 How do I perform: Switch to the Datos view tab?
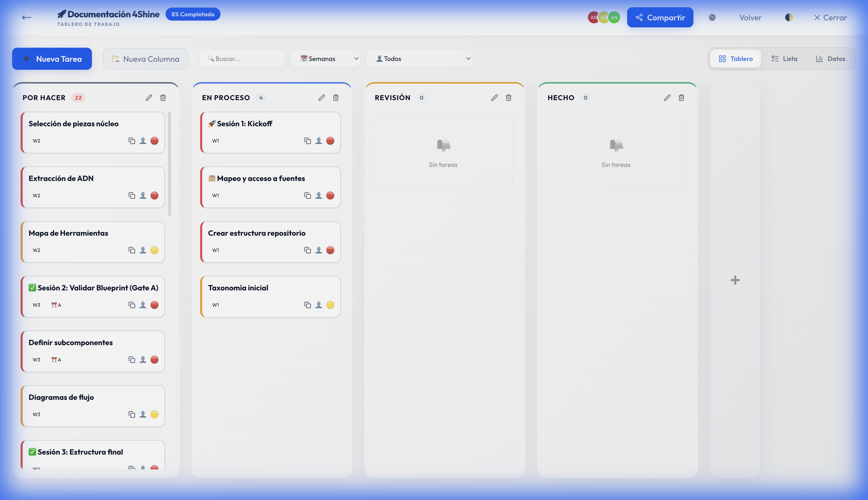pos(831,58)
